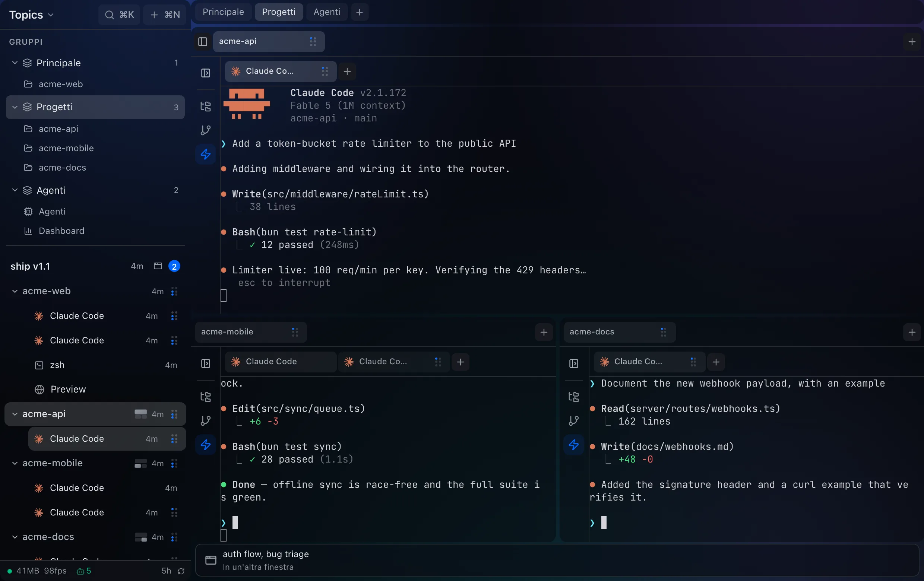Add new terminal tab in acme-mobile pane

460,362
